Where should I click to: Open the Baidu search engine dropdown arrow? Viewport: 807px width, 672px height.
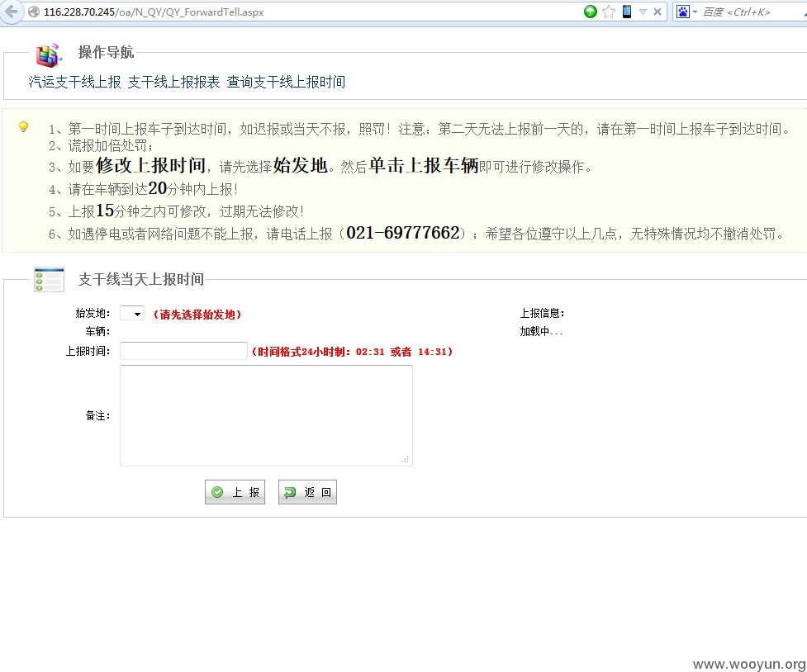point(695,12)
